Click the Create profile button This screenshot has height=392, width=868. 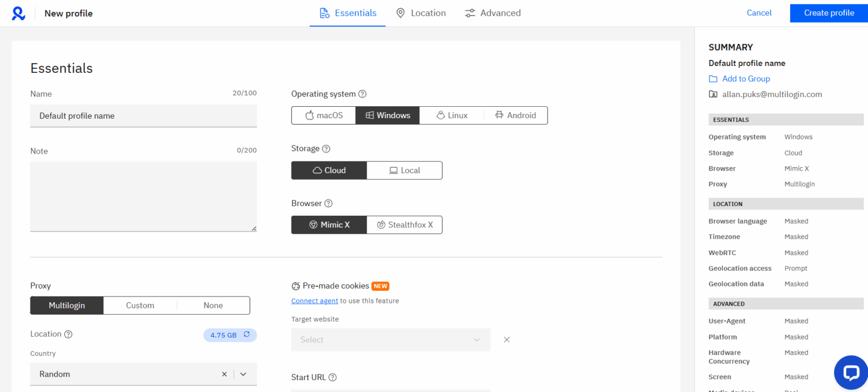tap(828, 12)
